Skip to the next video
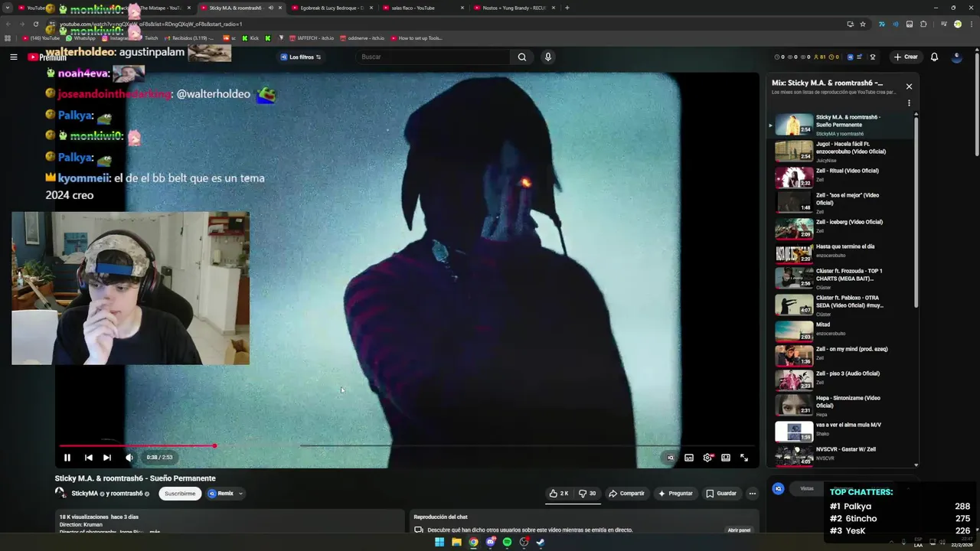980x551 pixels. click(107, 458)
